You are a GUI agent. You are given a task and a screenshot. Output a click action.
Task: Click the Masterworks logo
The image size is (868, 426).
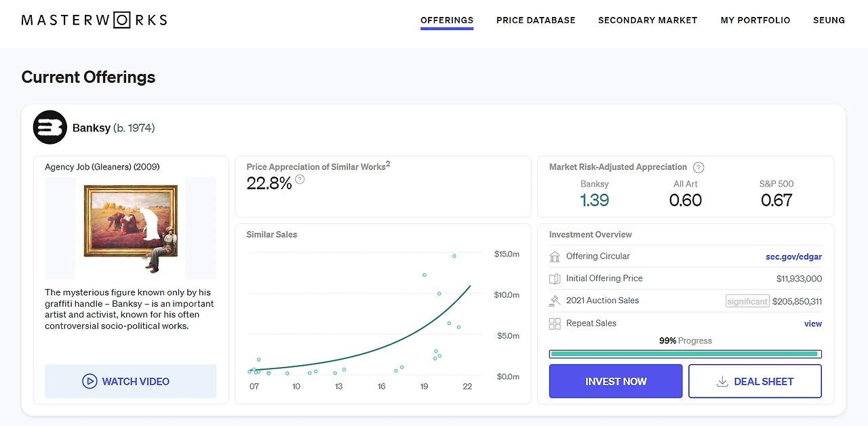click(94, 20)
